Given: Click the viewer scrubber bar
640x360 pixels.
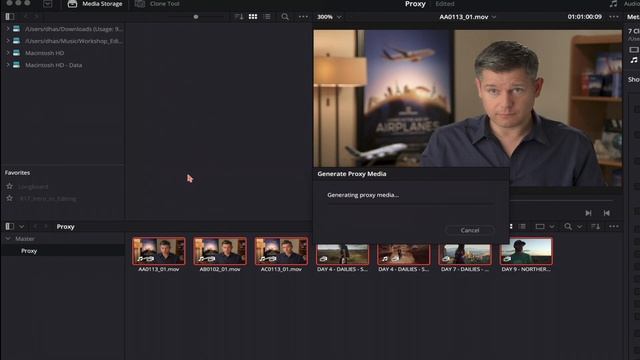Looking at the screenshot, I should click(562, 201).
